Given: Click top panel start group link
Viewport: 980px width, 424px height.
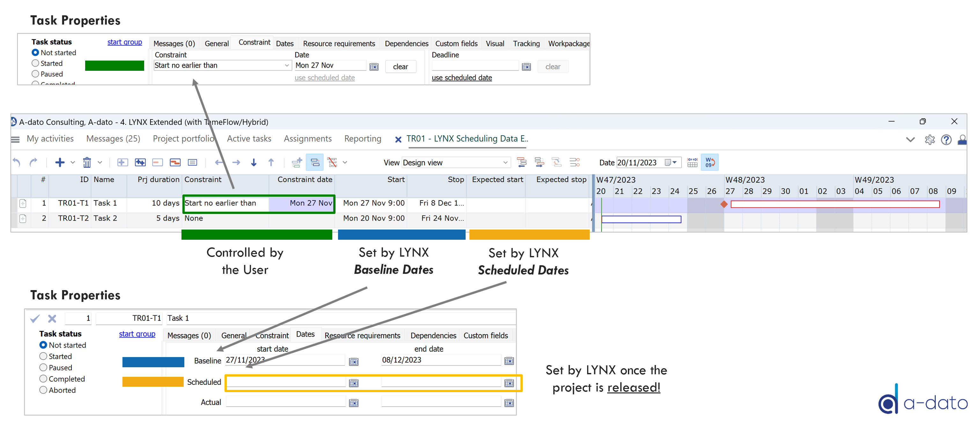Looking at the screenshot, I should (x=124, y=42).
